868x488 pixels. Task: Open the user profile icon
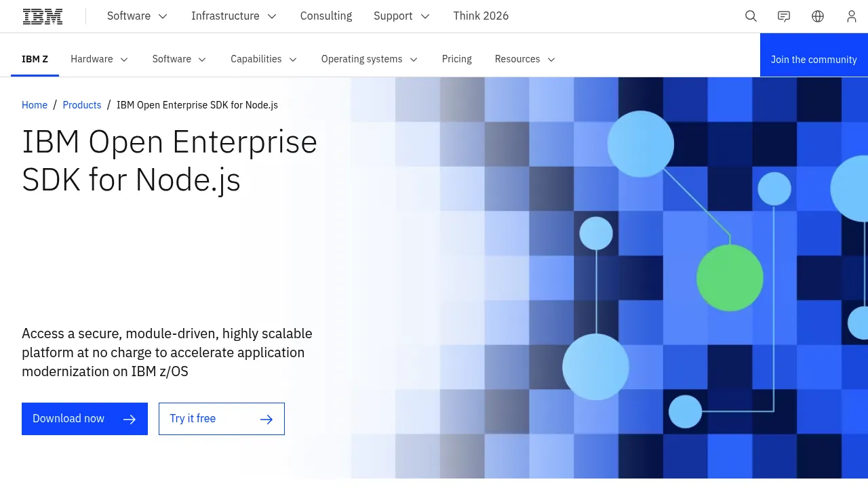coord(852,16)
